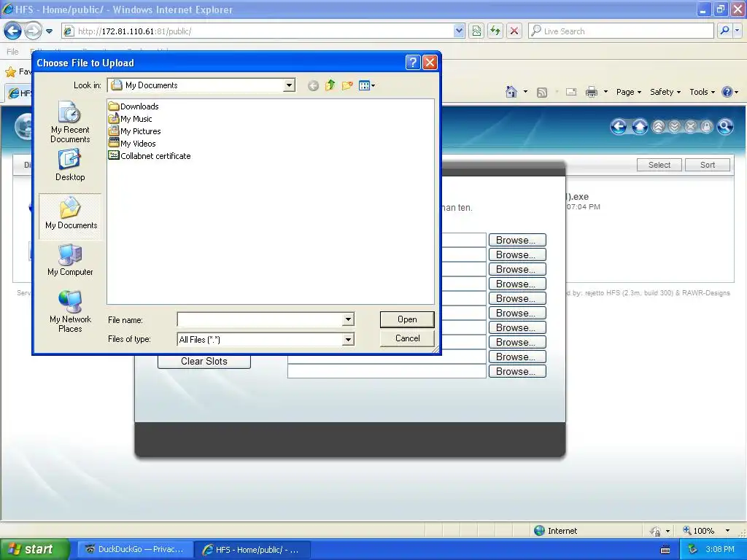Image resolution: width=747 pixels, height=560 pixels.
Task: Select the Collabnet certificate file
Action: coord(150,156)
